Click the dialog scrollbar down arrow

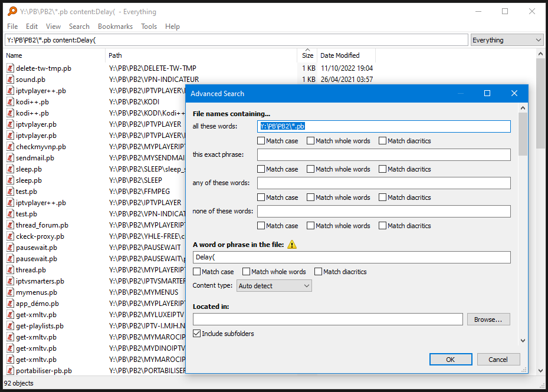(x=523, y=341)
